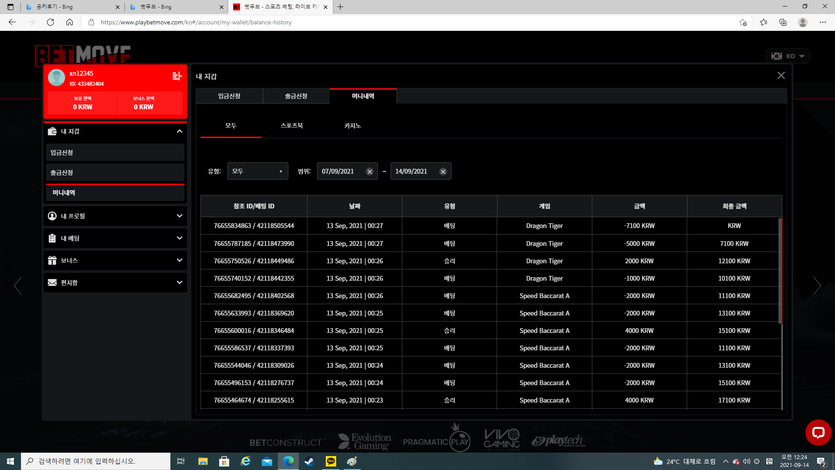Expand the messages sidebar section
This screenshot has width=835, height=470.
(x=179, y=283)
